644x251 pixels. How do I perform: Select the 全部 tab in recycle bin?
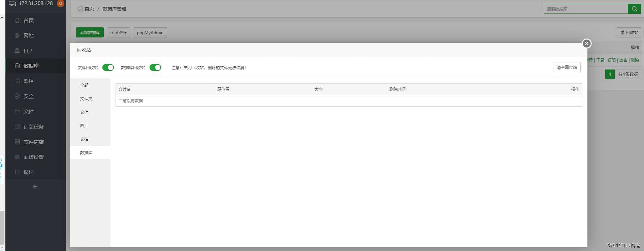pos(90,85)
